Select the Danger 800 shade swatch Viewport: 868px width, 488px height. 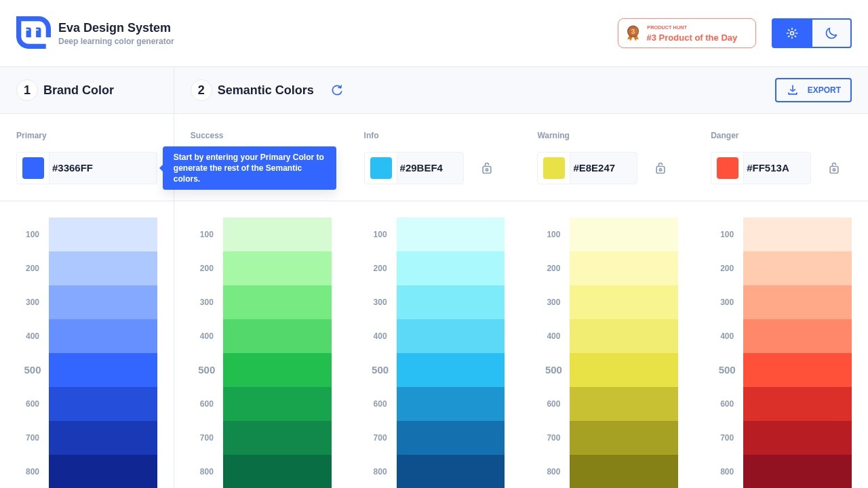797,472
